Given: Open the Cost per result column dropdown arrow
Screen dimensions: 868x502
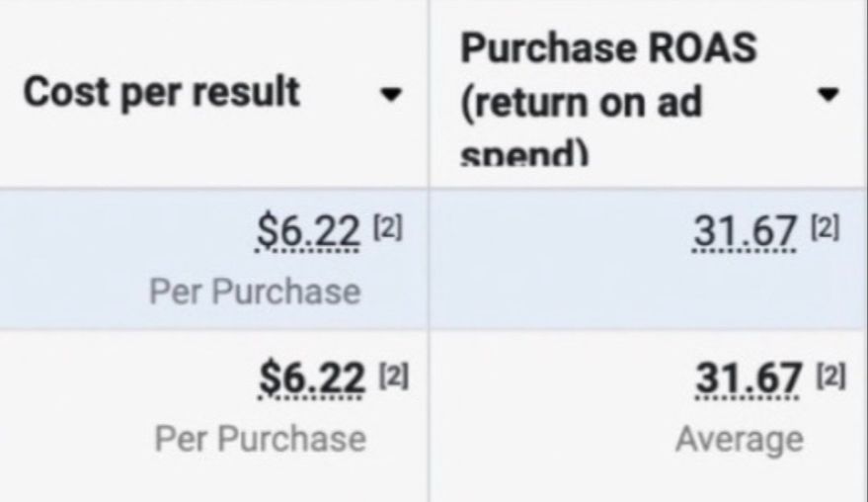Looking at the screenshot, I should (x=391, y=95).
